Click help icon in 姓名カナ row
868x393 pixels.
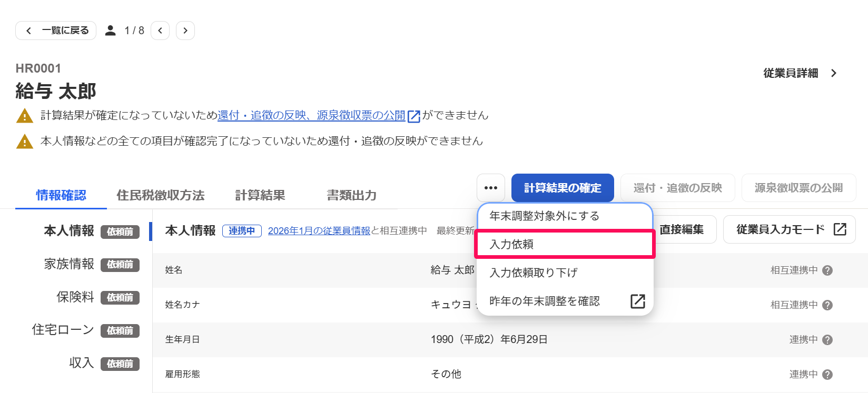point(827,305)
